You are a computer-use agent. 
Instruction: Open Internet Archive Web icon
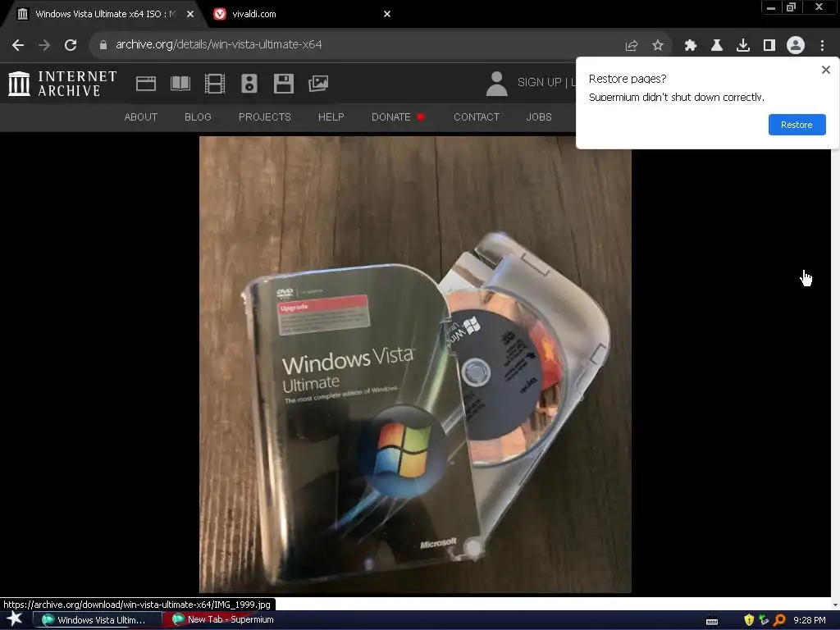(146, 84)
